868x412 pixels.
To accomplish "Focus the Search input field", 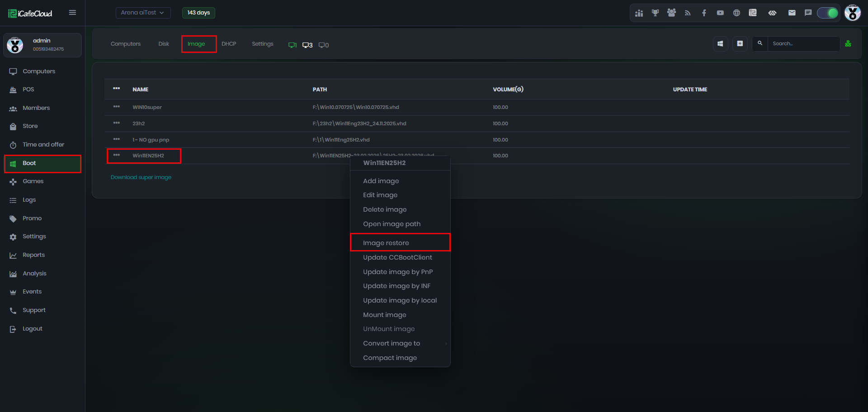I will (x=803, y=44).
